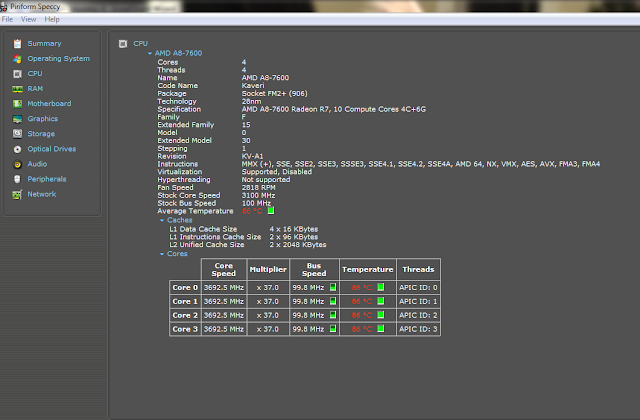This screenshot has width=640, height=420.
Task: Click the 4 x 16 KBytes cache value
Action: click(x=294, y=229)
